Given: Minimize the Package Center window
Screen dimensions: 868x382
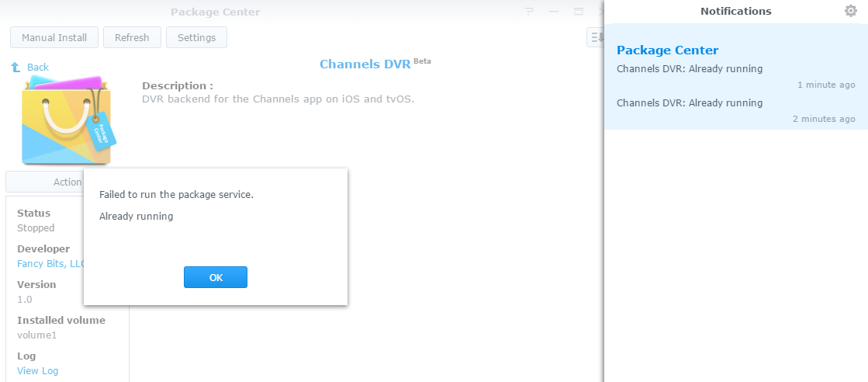Looking at the screenshot, I should point(554,12).
